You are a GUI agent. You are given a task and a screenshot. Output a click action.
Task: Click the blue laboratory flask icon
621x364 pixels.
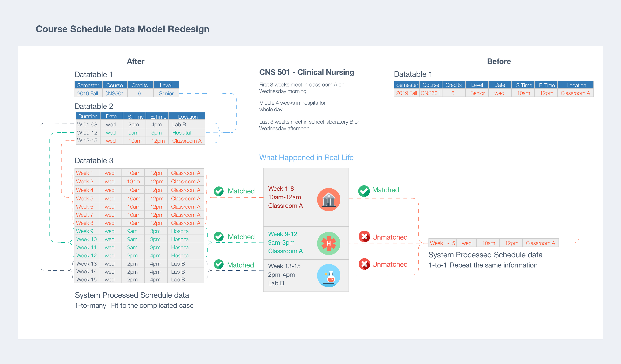pyautogui.click(x=329, y=276)
